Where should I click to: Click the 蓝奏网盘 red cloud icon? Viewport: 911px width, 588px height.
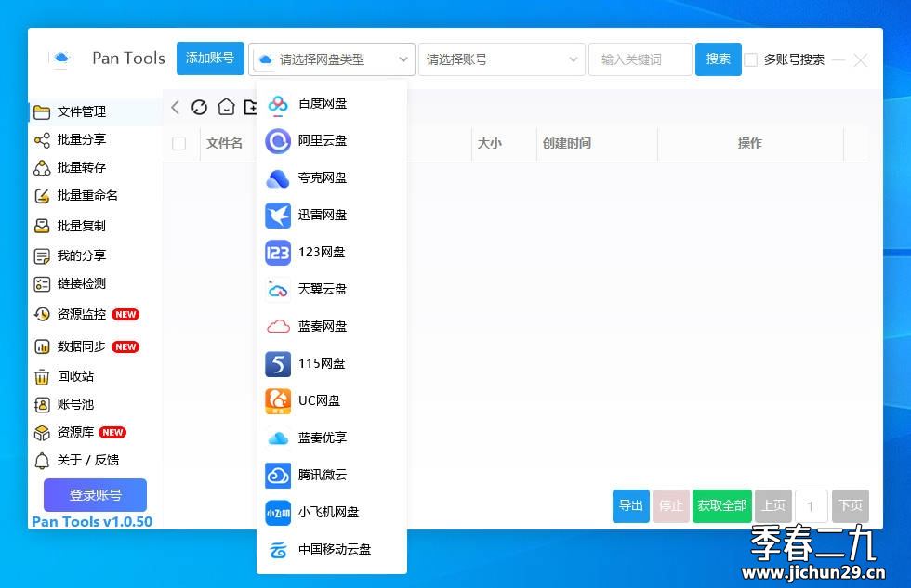pos(278,327)
